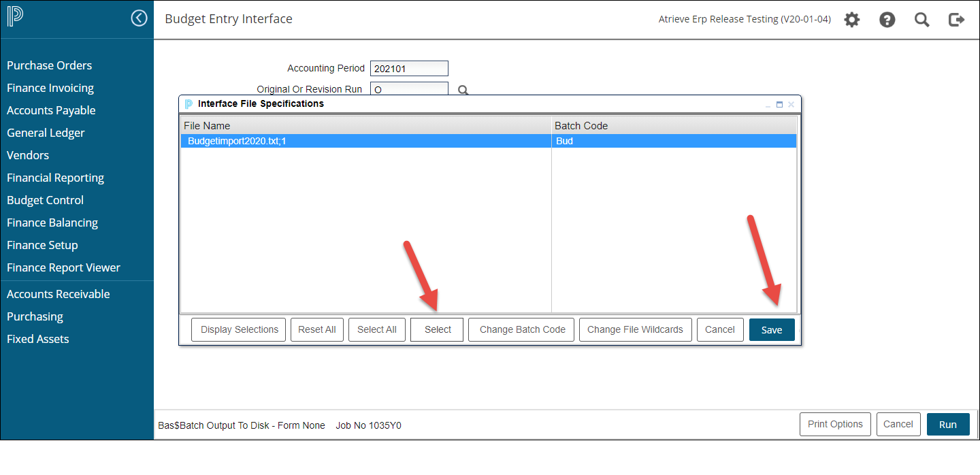Open the help question mark icon

[x=887, y=20]
